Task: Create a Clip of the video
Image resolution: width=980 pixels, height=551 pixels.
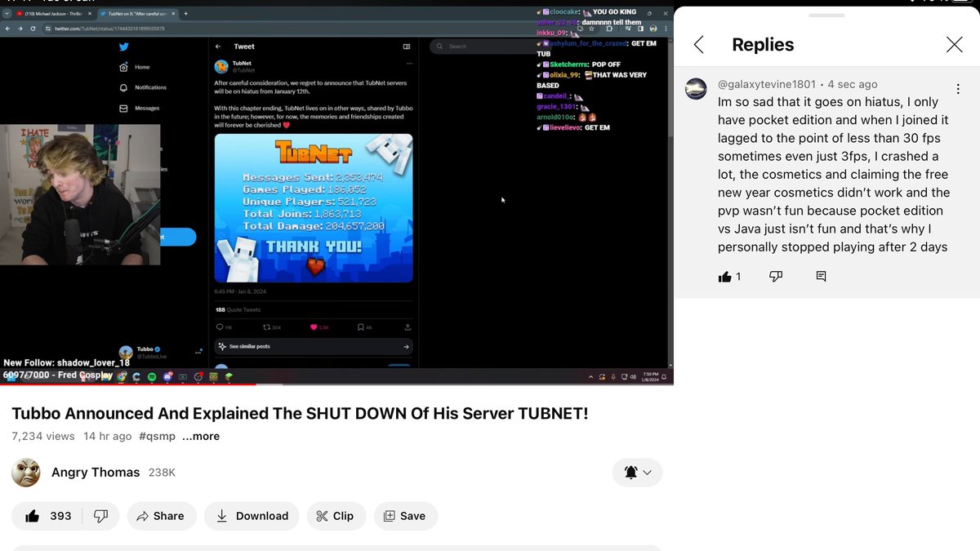Action: tap(336, 516)
